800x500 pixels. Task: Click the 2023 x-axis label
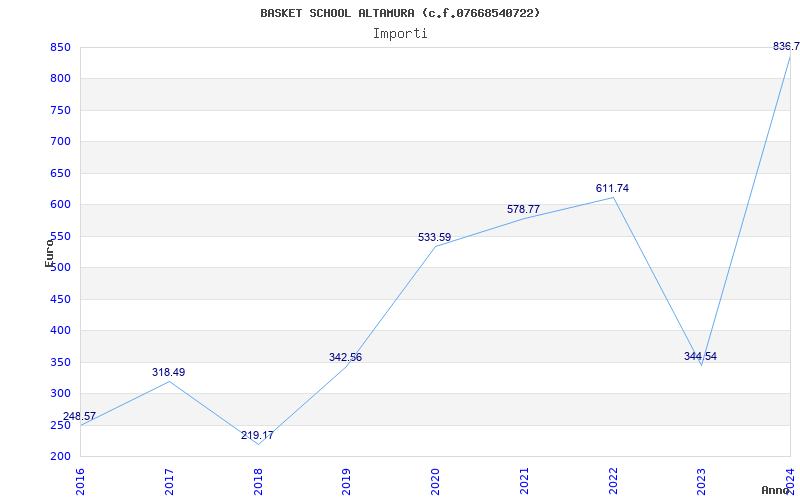702,482
